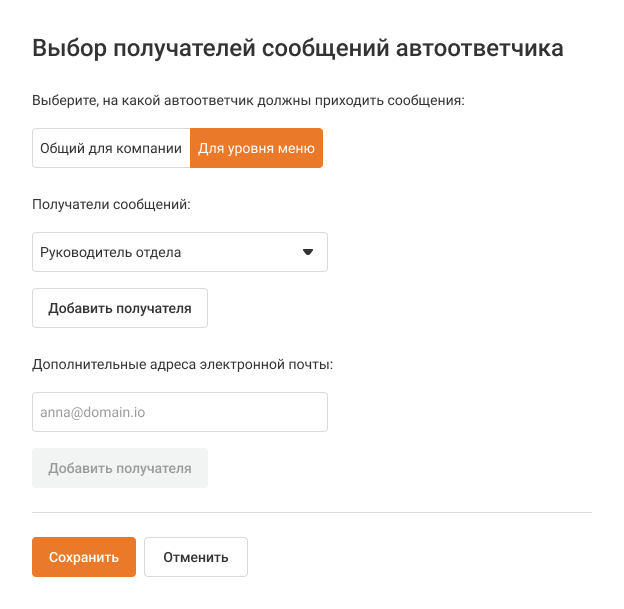Click "Добавить получателя" below the recipients dropdown
Viewport: 624px width, 609px height.
(120, 308)
